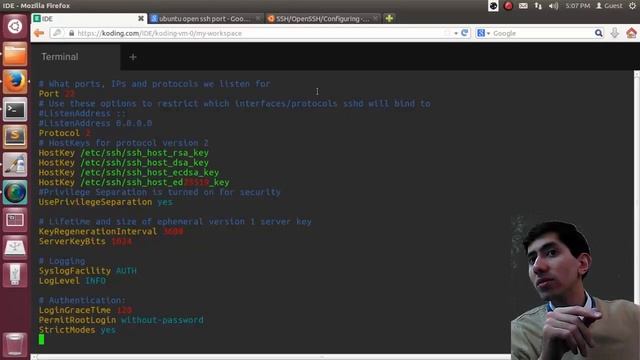This screenshot has width=640, height=360.
Task: Click '/etc/ssh/ssh_host_ecdsa_key' path
Action: click(x=150, y=172)
